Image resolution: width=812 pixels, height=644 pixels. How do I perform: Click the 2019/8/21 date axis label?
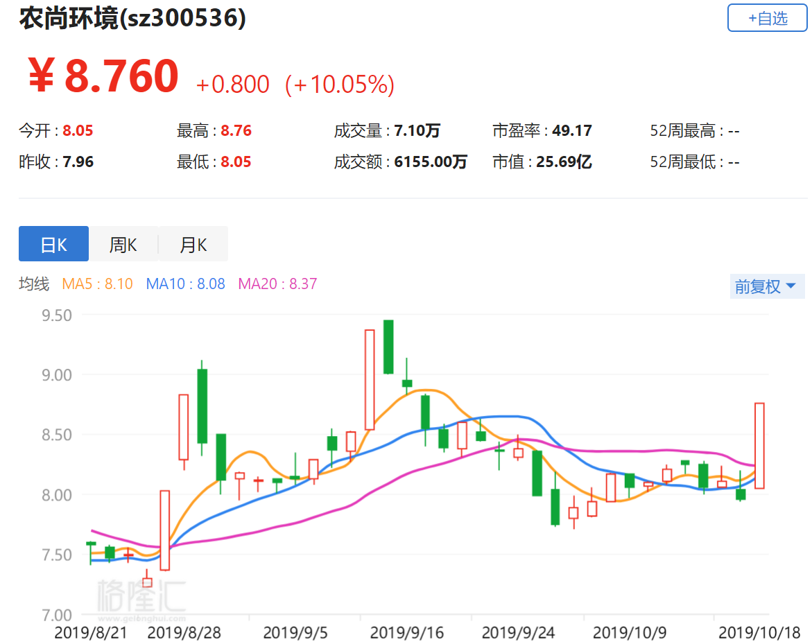[x=91, y=633]
